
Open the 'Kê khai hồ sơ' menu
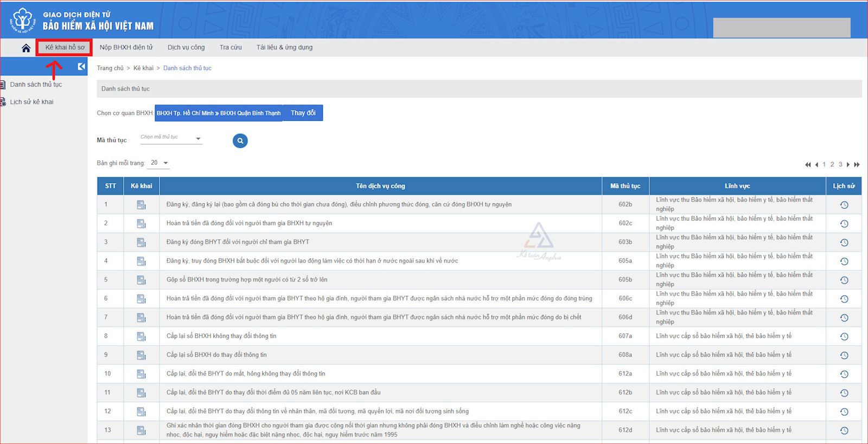(x=65, y=48)
